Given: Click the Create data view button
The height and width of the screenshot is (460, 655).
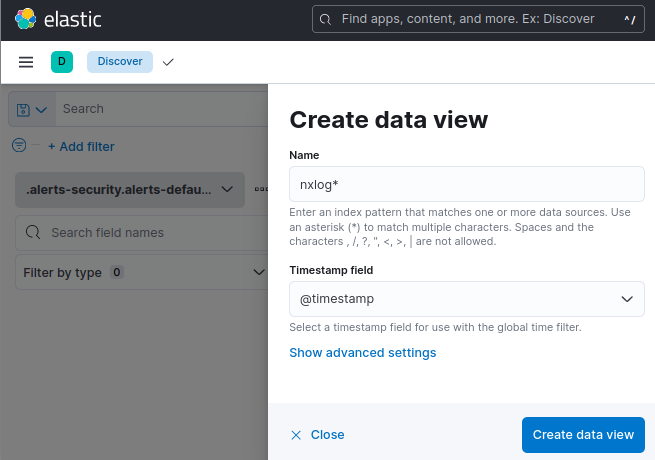Looking at the screenshot, I should (x=583, y=435).
